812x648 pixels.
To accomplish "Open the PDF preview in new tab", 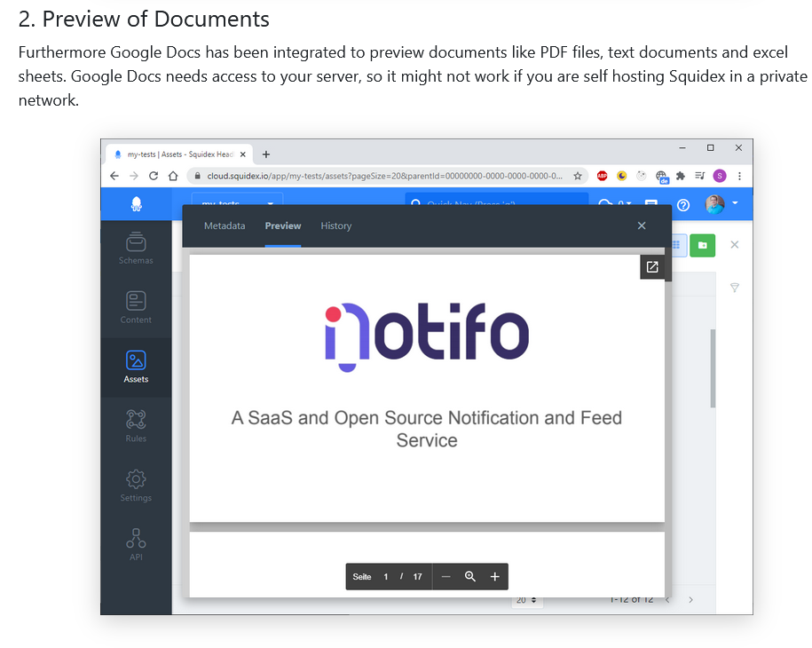I will point(653,266).
